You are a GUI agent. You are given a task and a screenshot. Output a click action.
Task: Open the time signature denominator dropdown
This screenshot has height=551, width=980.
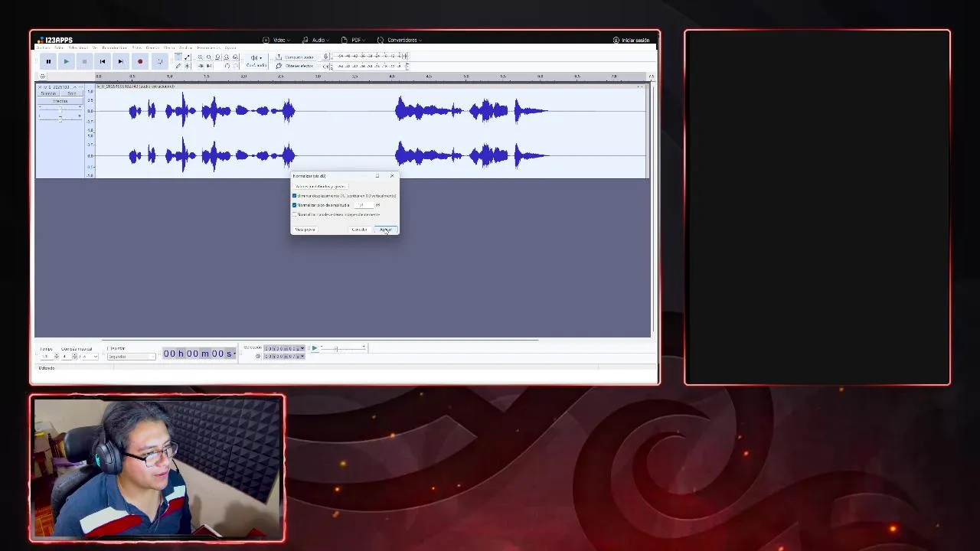tap(90, 357)
